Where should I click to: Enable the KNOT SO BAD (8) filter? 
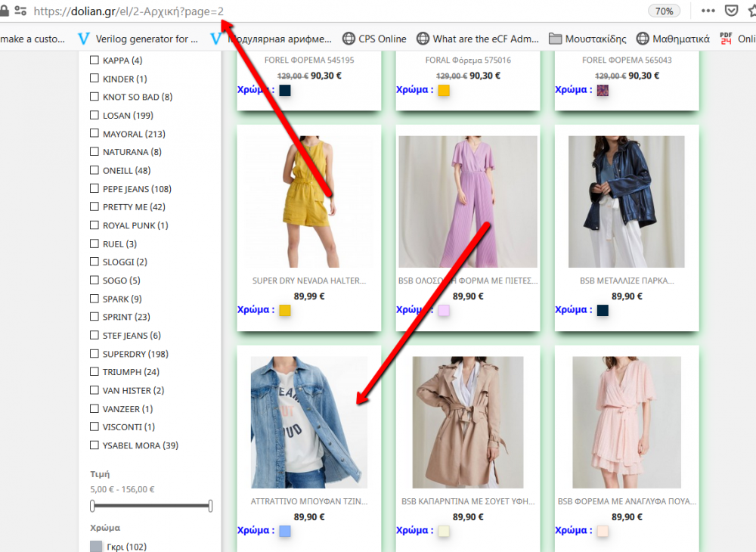pos(94,97)
